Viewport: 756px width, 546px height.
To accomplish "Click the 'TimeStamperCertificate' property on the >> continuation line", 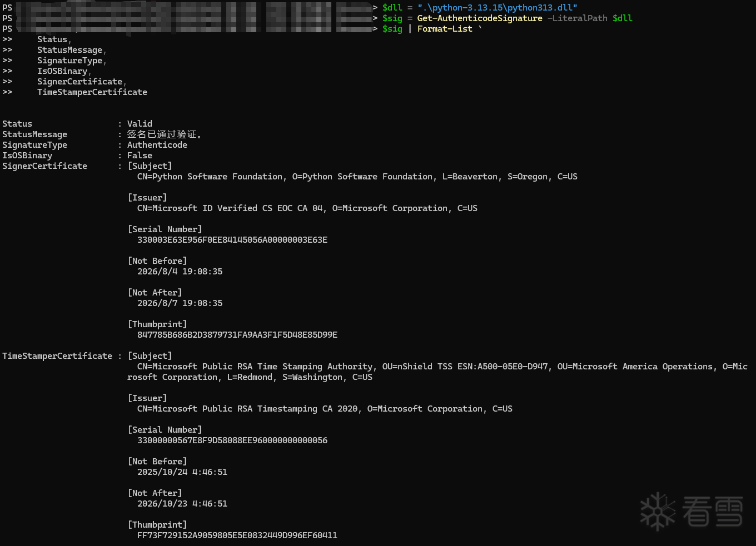I will click(x=92, y=92).
